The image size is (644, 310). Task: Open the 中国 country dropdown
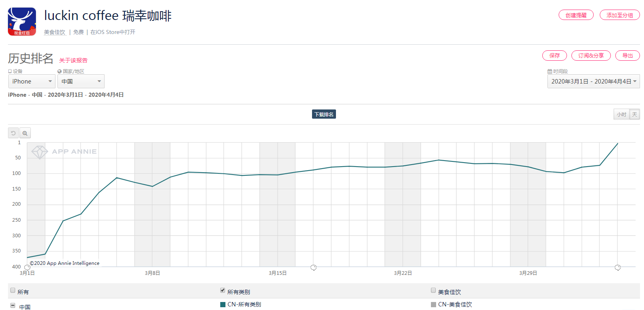pos(81,81)
